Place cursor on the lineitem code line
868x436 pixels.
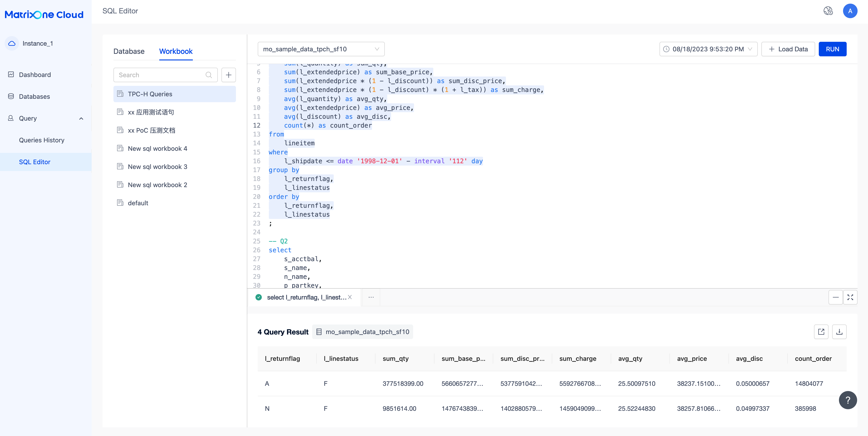click(x=299, y=143)
